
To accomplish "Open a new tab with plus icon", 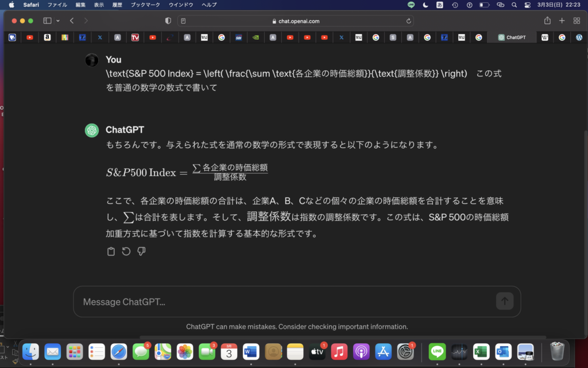I will click(x=562, y=21).
